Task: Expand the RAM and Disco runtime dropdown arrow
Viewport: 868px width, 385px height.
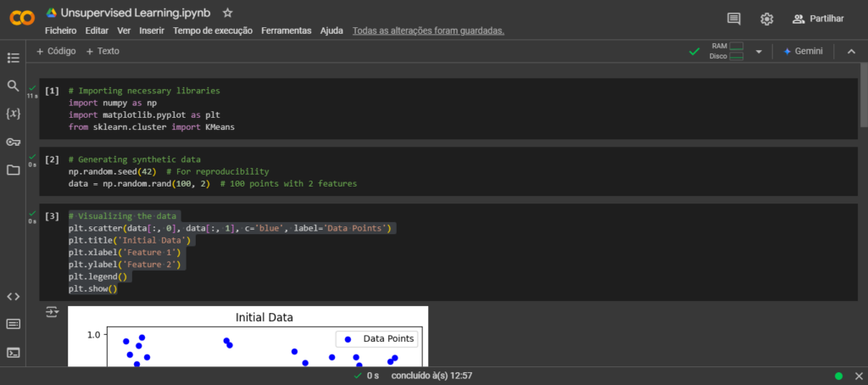Action: click(x=759, y=52)
